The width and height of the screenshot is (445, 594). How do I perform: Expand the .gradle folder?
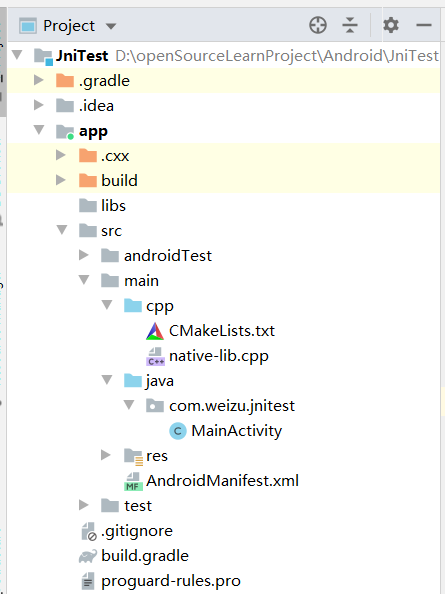[x=39, y=80]
